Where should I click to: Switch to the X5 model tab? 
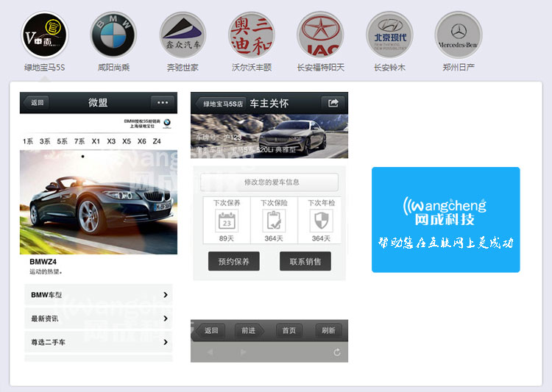pyautogui.click(x=127, y=141)
